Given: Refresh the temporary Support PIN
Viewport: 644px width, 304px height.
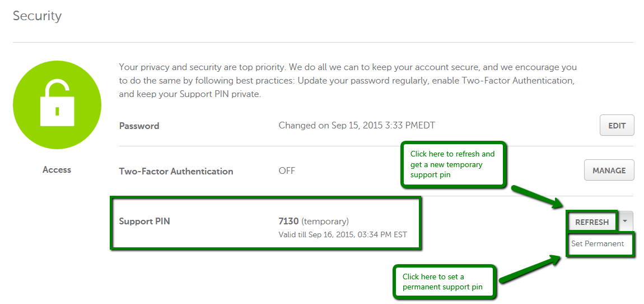Looking at the screenshot, I should [592, 222].
